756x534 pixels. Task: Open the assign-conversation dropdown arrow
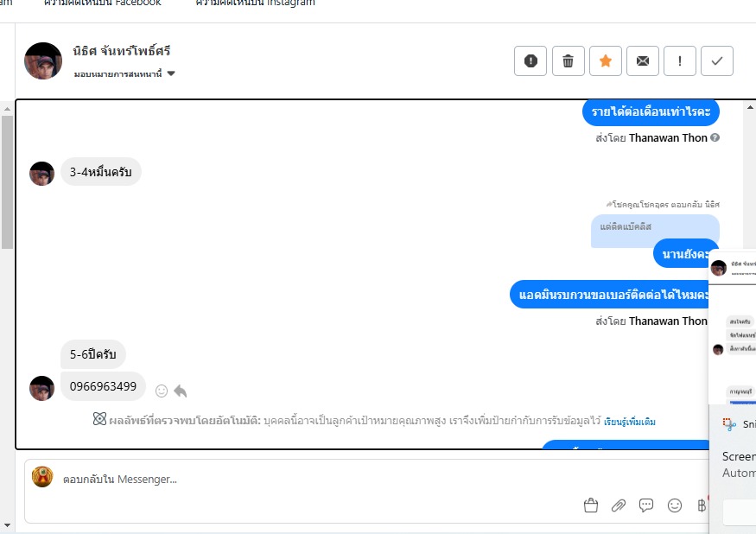[171, 73]
